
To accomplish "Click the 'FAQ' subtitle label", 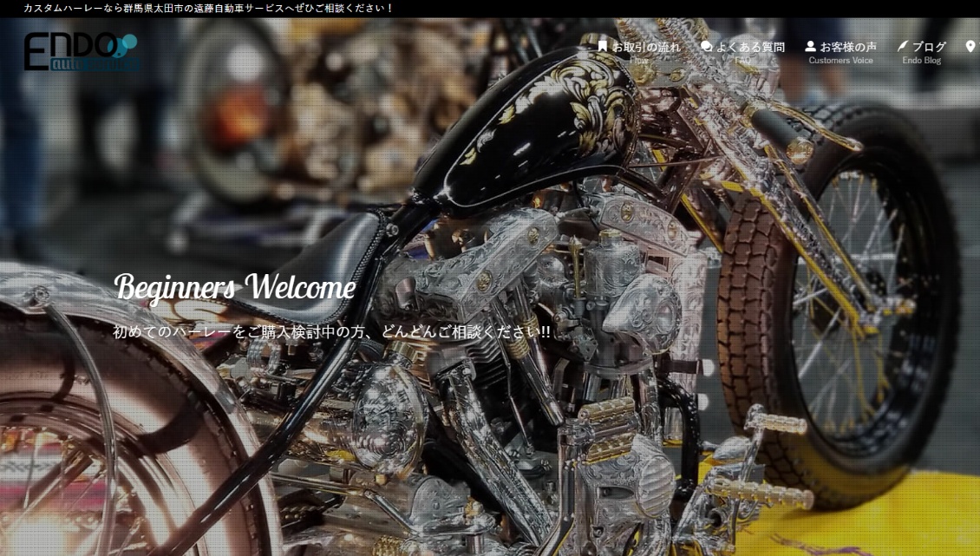I will 742,61.
